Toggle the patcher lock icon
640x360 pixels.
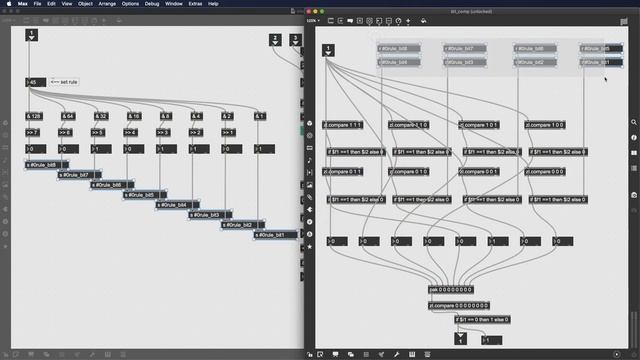310,354
